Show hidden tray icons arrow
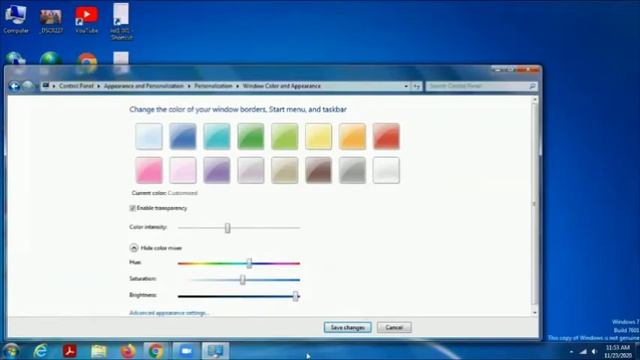 click(x=571, y=351)
